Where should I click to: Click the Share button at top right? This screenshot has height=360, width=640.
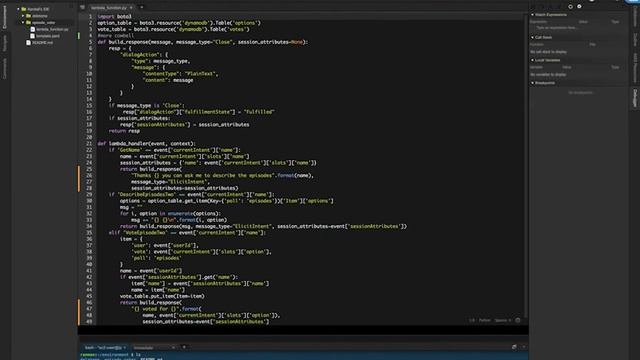632,1
